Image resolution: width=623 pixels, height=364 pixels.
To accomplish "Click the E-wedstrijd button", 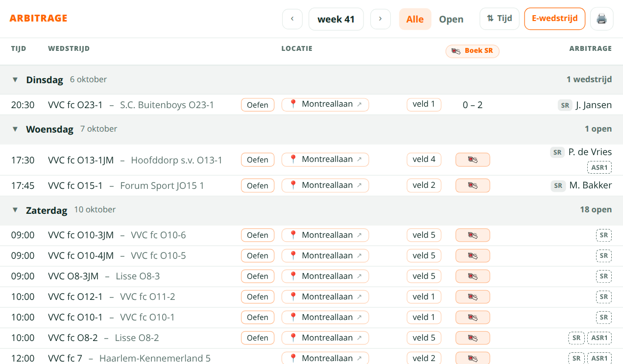I will tap(554, 19).
